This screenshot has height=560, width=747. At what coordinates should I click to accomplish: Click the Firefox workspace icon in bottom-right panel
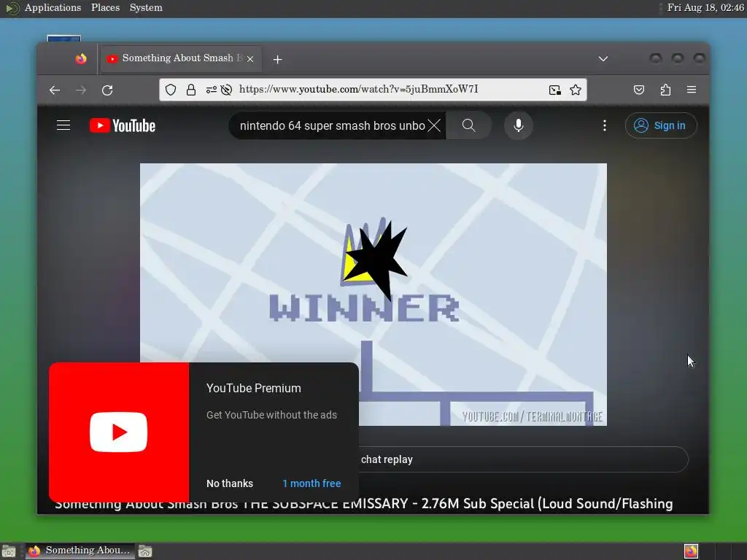[x=691, y=551]
